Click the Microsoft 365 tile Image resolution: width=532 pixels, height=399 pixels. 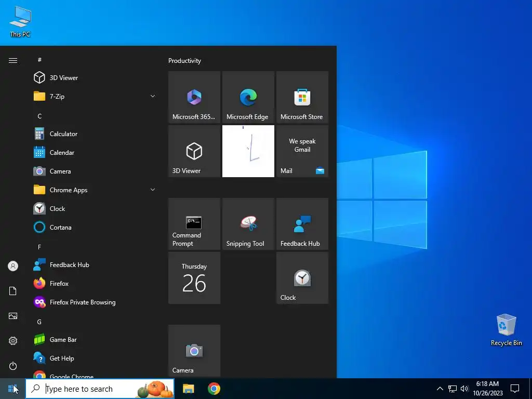click(x=194, y=97)
